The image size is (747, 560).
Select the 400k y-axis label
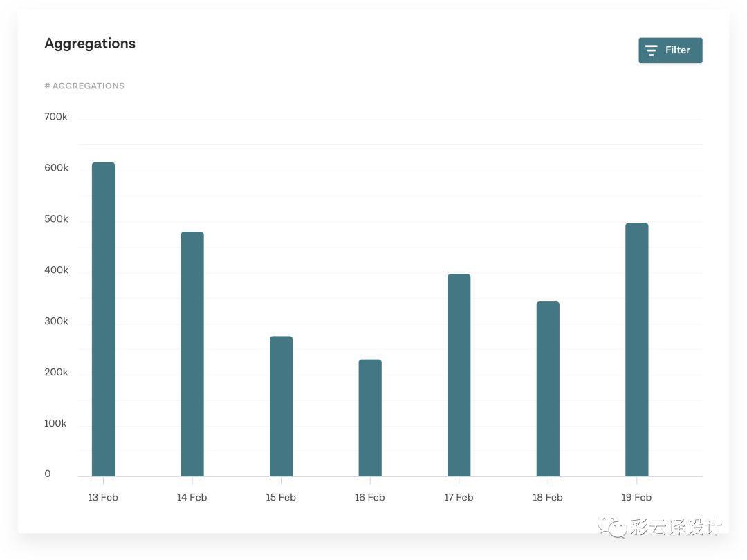(56, 270)
